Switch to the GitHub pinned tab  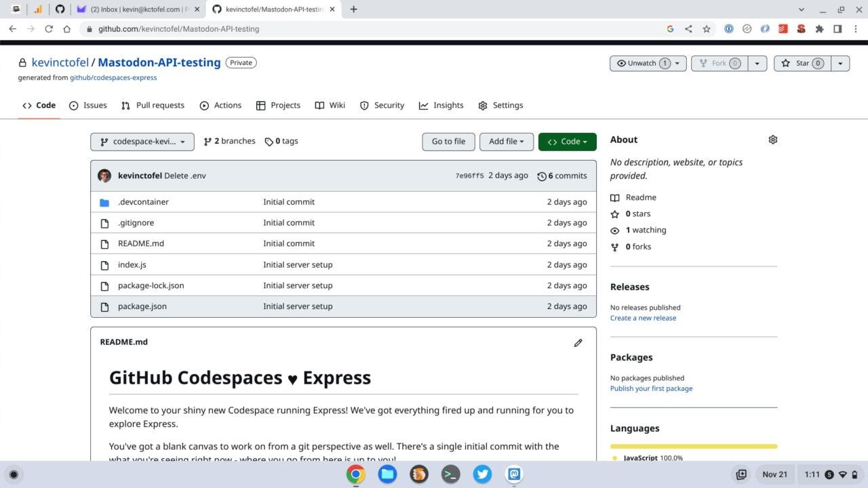(x=60, y=9)
